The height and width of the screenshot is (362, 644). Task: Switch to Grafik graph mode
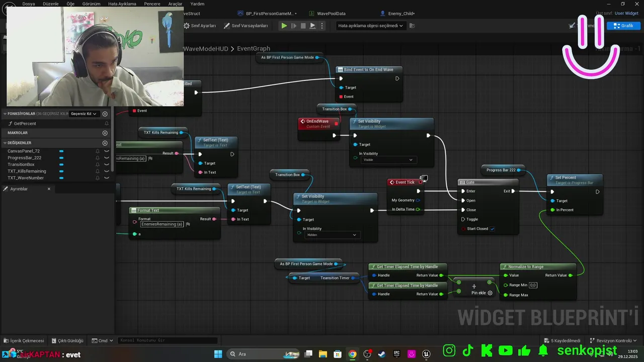click(623, 26)
